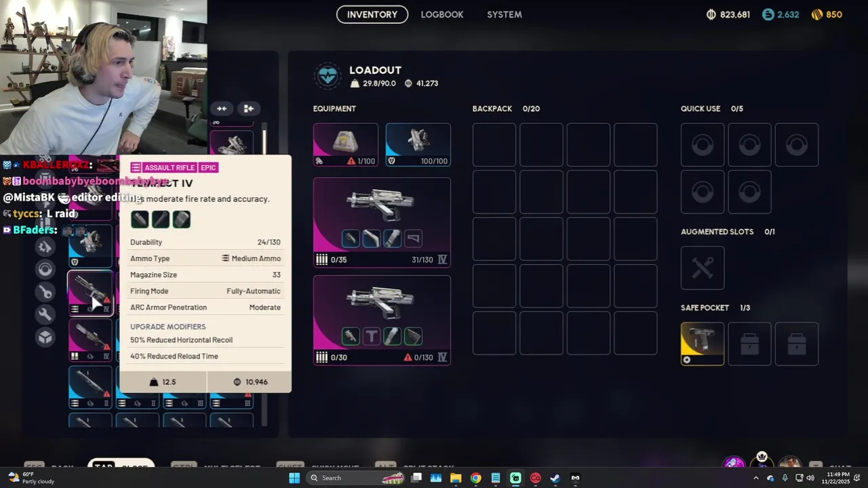868x488 pixels.
Task: Click the blue currency balance 2,632
Action: pos(781,14)
